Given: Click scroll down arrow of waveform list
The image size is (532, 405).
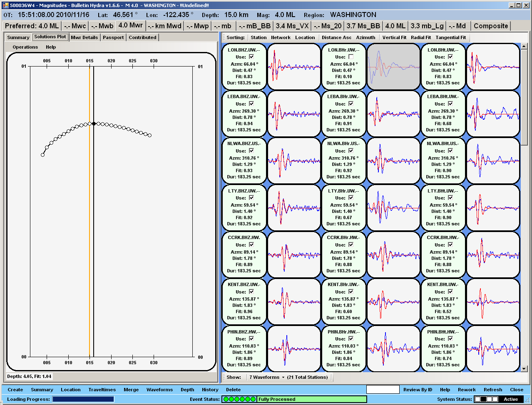Looking at the screenshot, I should click(524, 368).
